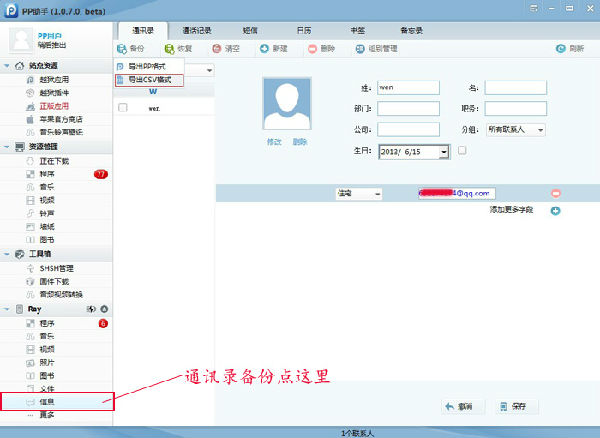Click the contact avatar photo
The height and width of the screenshot is (438, 600).
click(287, 104)
